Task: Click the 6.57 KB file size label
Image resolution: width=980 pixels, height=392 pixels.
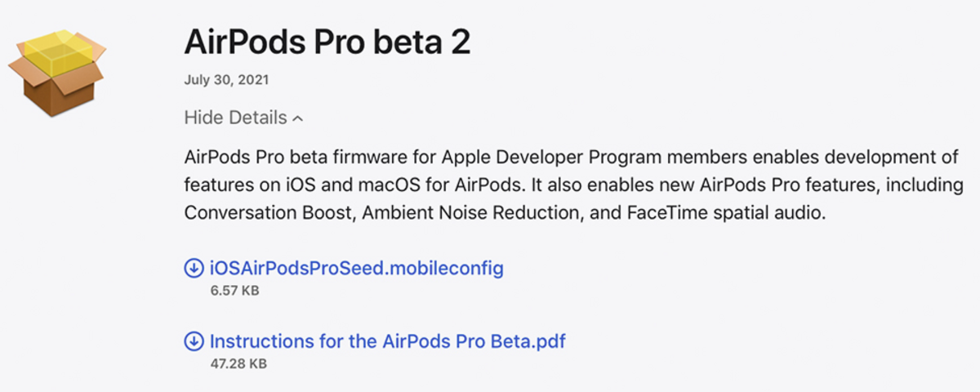Action: point(234,290)
